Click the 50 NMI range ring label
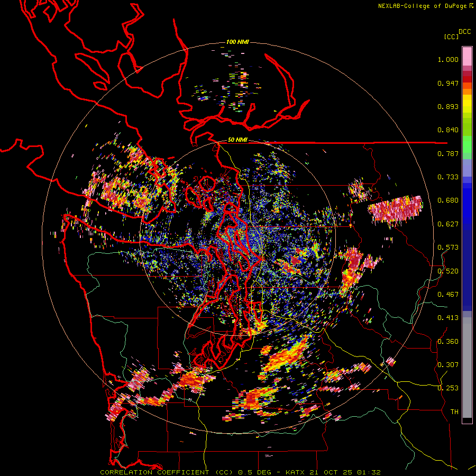The height and width of the screenshot is (476, 476). [x=237, y=140]
